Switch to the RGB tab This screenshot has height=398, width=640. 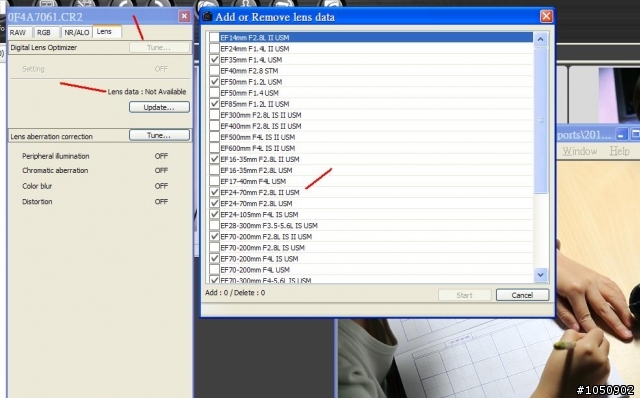pyautogui.click(x=44, y=32)
